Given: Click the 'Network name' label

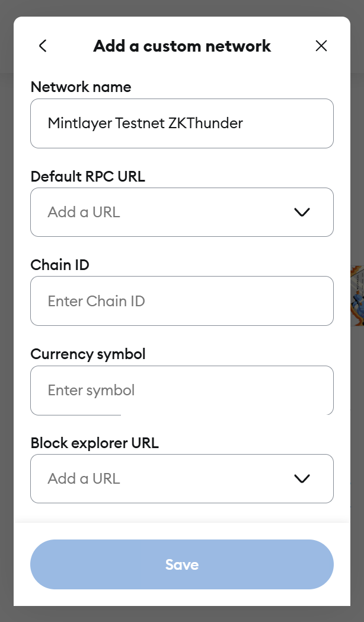Looking at the screenshot, I should point(81,87).
